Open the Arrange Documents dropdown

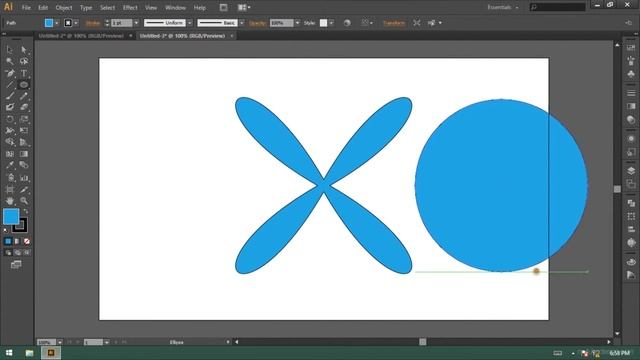tap(244, 7)
